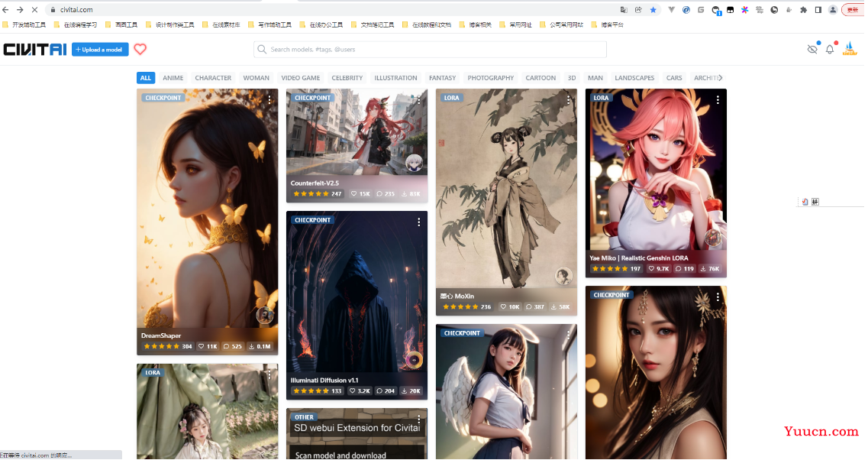The width and height of the screenshot is (868, 473).
Task: Stop page loading with the X icon
Action: 34,9
